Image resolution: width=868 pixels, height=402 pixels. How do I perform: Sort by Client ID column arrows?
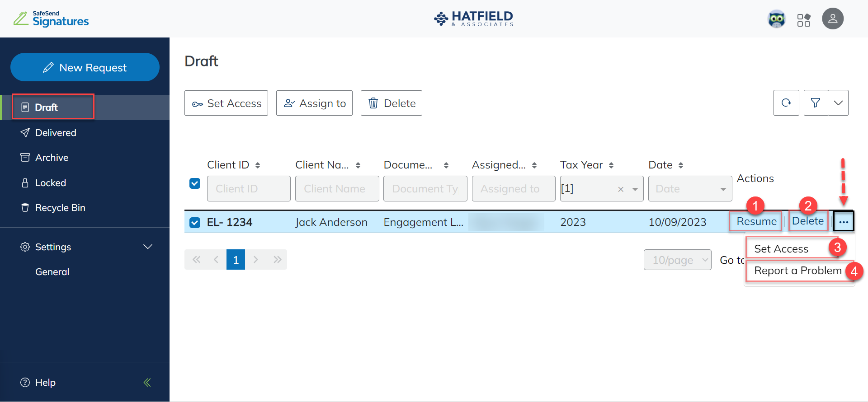pyautogui.click(x=258, y=165)
